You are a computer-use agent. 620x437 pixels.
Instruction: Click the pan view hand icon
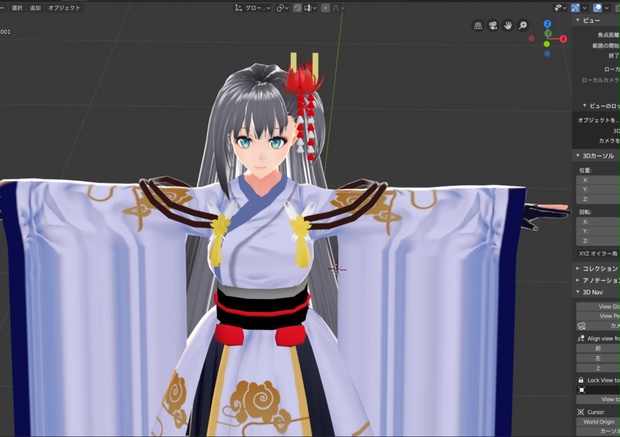point(508,26)
